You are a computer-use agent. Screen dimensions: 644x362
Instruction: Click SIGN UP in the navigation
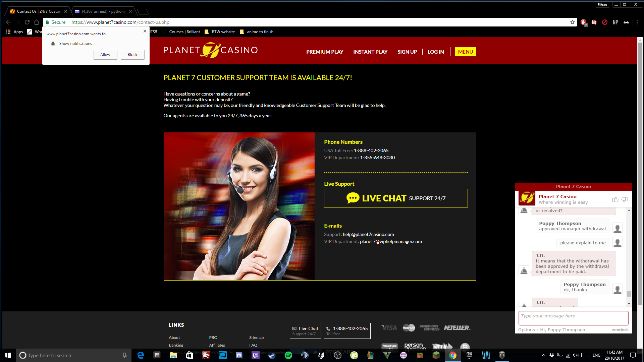pos(407,52)
